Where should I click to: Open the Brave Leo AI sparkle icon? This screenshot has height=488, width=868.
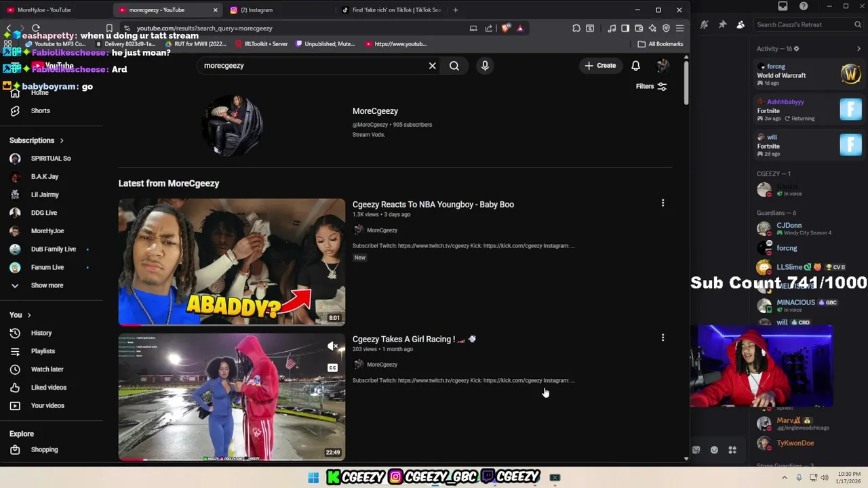tap(652, 28)
